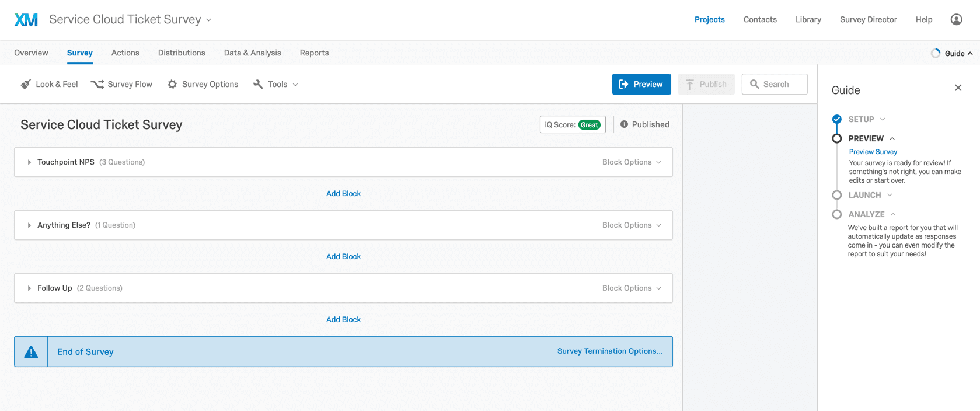Click the blue Preview button
Image resolution: width=980 pixels, height=411 pixels.
point(641,84)
